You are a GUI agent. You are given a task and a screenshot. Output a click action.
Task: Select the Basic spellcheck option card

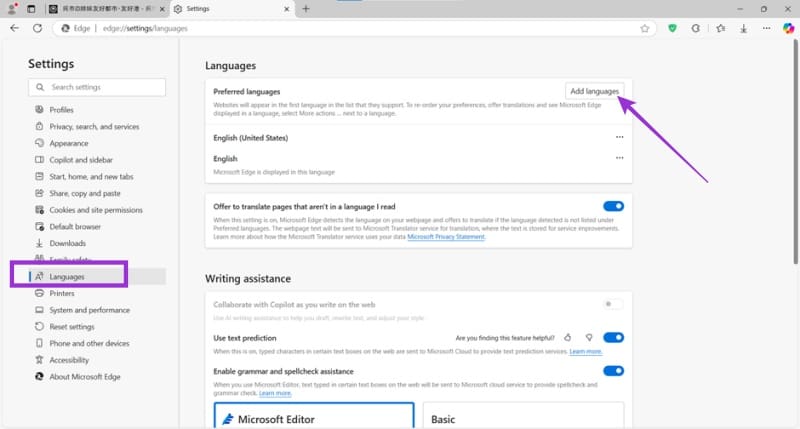pos(523,416)
